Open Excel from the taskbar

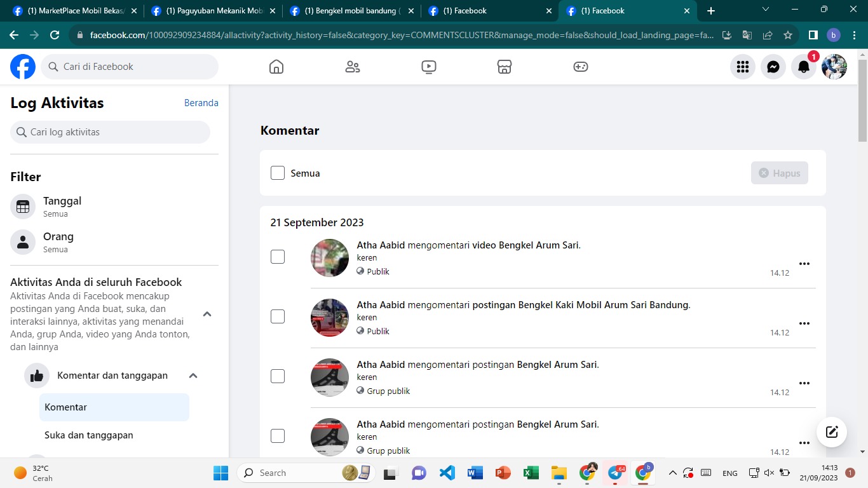tap(531, 473)
